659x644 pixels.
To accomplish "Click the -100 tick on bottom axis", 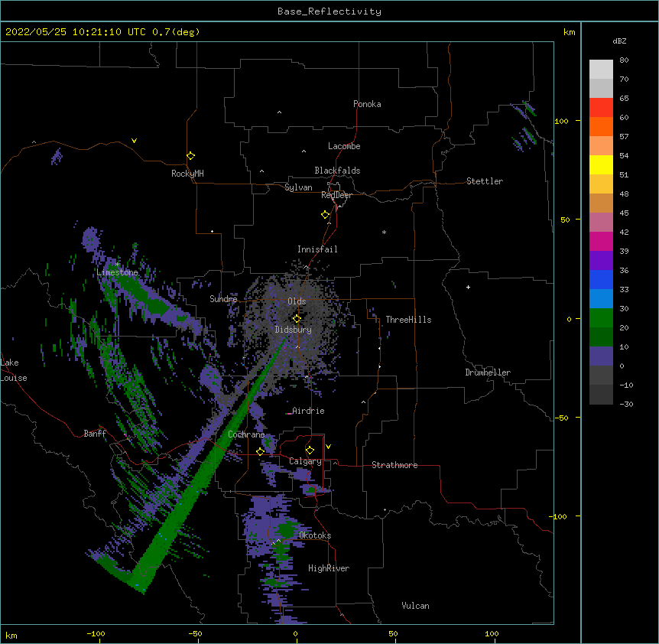I will coord(96,633).
